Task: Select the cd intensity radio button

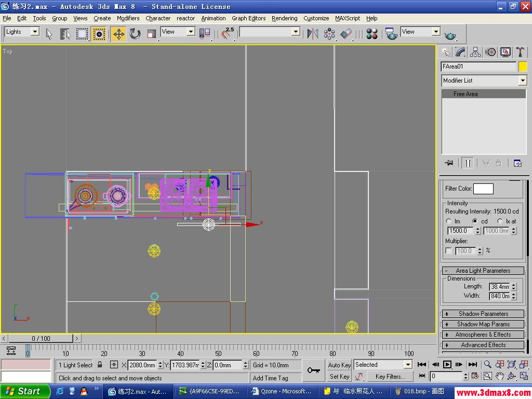Action: click(x=475, y=221)
